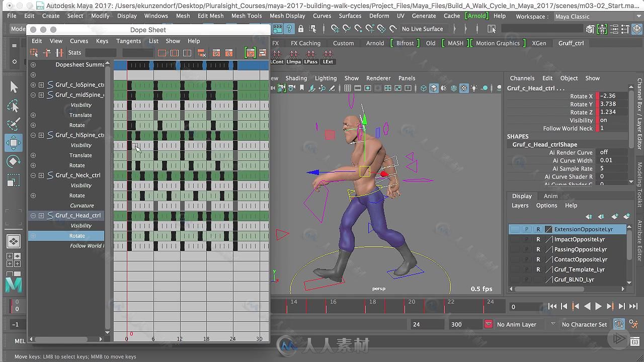Expand Dopesheet Summary row plus
This screenshot has width=644, height=362.
tap(33, 65)
